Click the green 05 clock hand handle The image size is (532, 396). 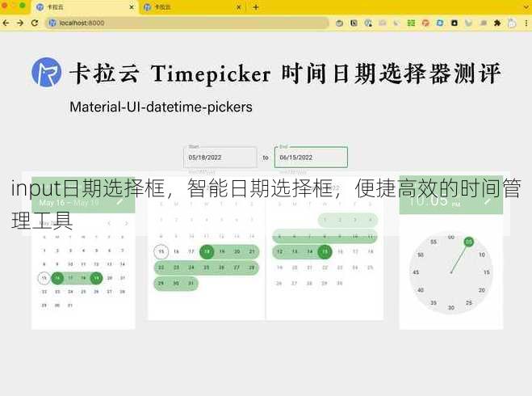468,242
